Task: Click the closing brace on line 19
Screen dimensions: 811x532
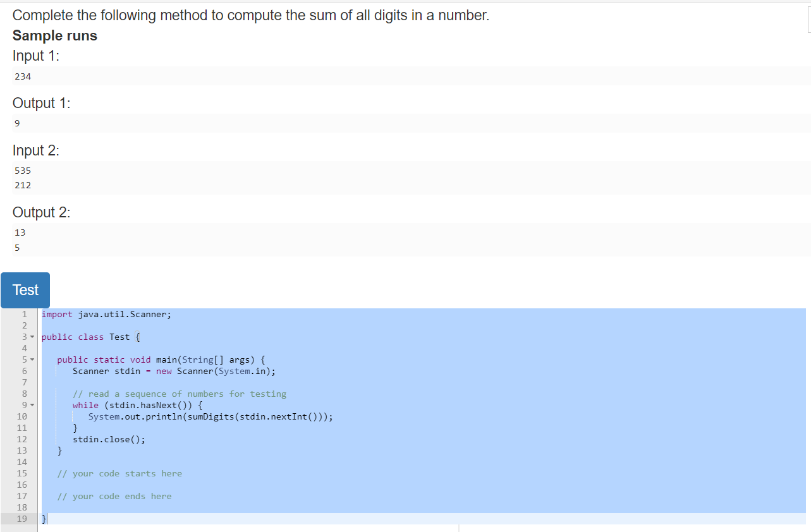Action: click(43, 518)
